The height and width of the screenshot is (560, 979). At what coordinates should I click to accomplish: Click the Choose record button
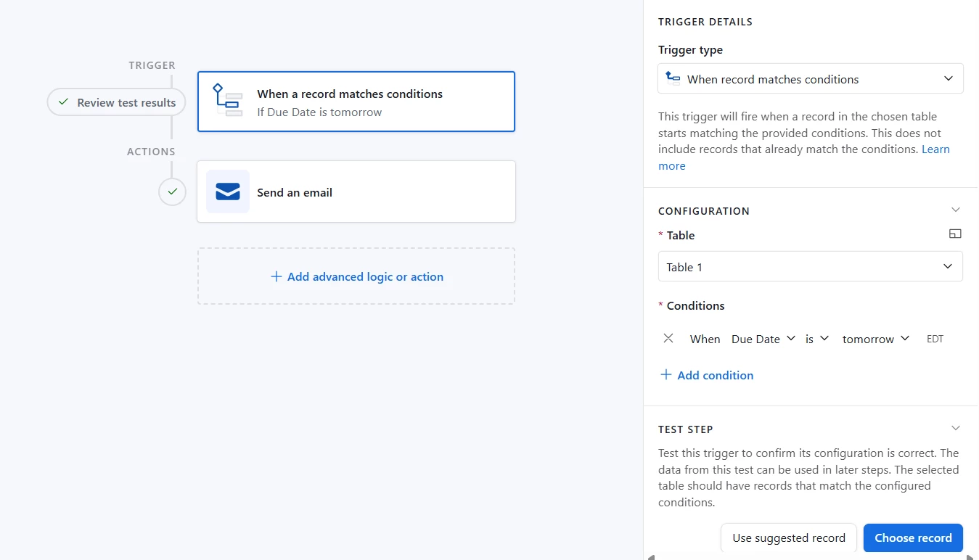913,538
